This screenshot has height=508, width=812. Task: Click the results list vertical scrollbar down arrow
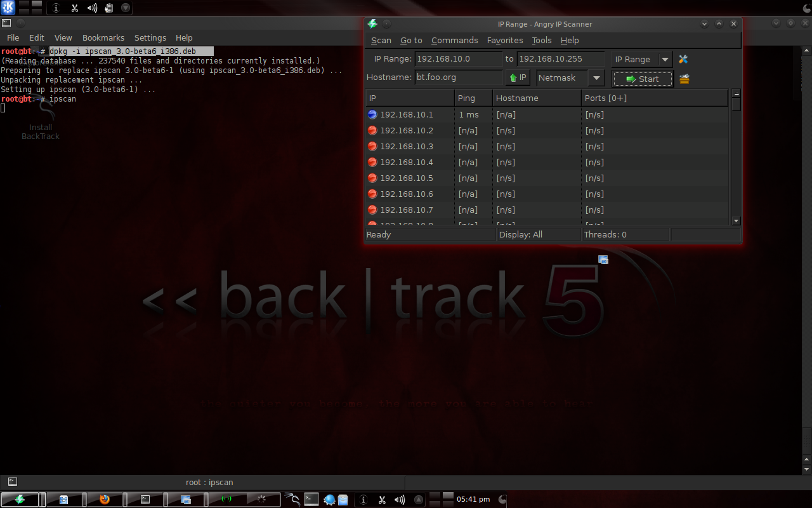click(736, 220)
